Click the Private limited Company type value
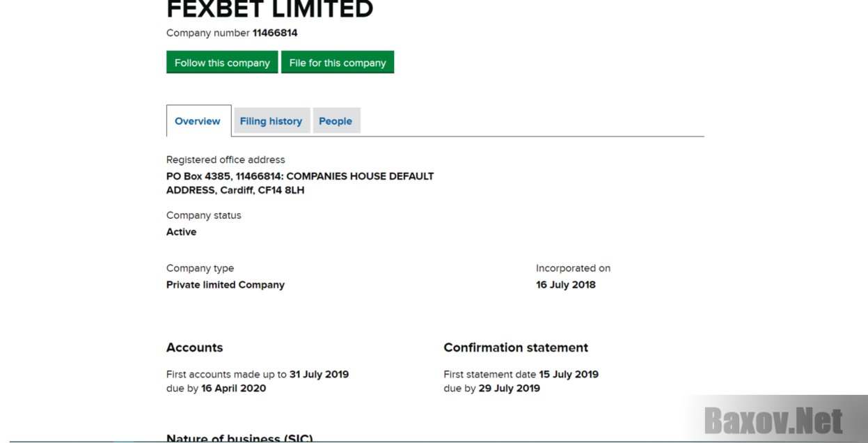This screenshot has height=443, width=868. (x=226, y=285)
